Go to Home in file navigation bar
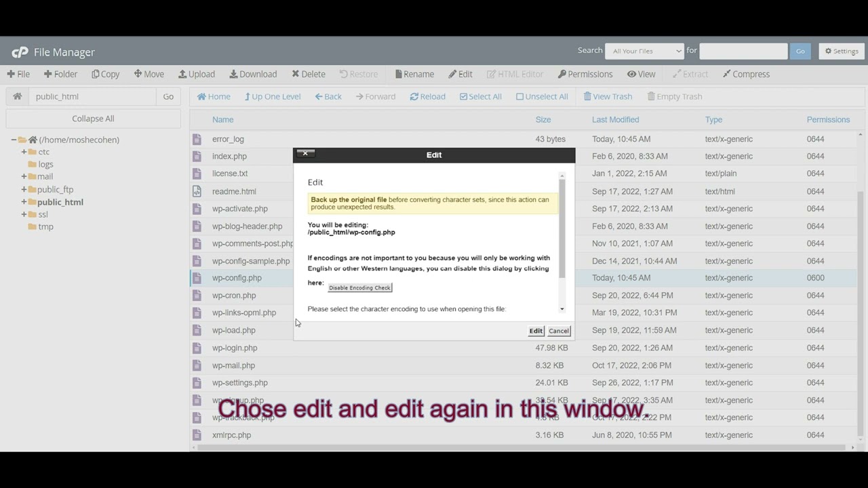This screenshot has height=488, width=868. (214, 96)
